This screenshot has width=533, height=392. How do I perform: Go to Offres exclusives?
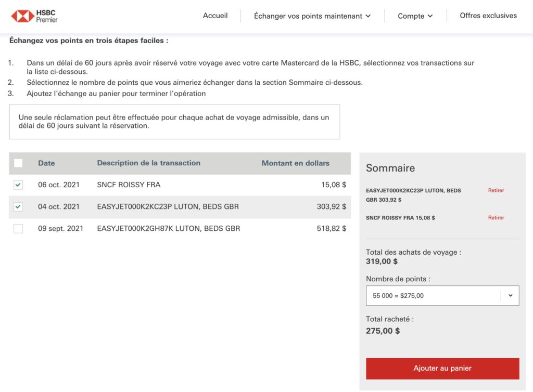[x=488, y=16]
